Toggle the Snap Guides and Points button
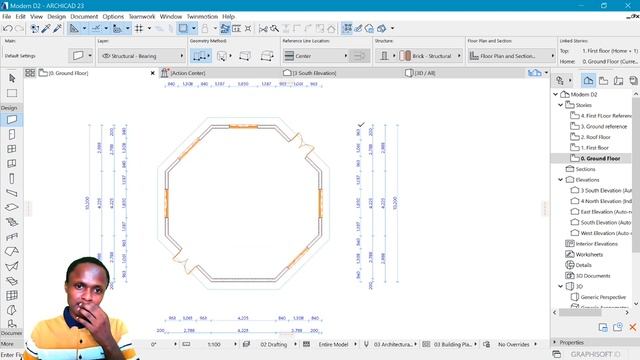The image size is (640, 360). tap(96, 29)
